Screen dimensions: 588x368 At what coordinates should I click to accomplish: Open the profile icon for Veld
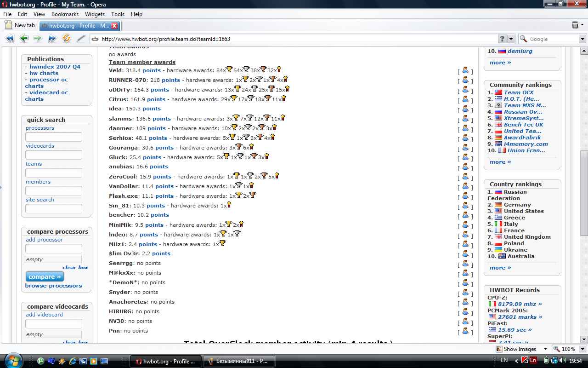pos(465,70)
